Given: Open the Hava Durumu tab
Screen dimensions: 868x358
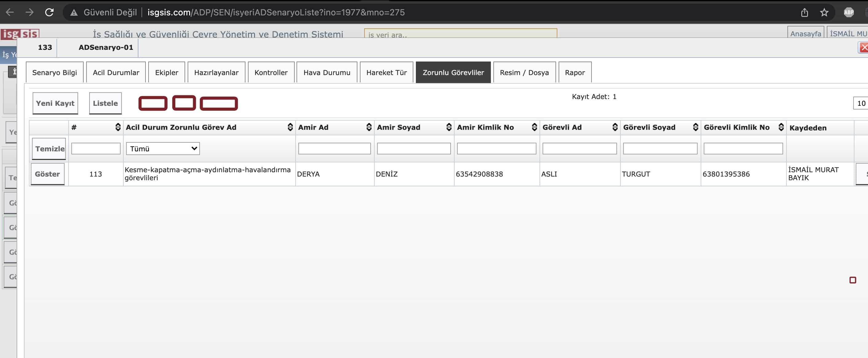Looking at the screenshot, I should click(327, 72).
